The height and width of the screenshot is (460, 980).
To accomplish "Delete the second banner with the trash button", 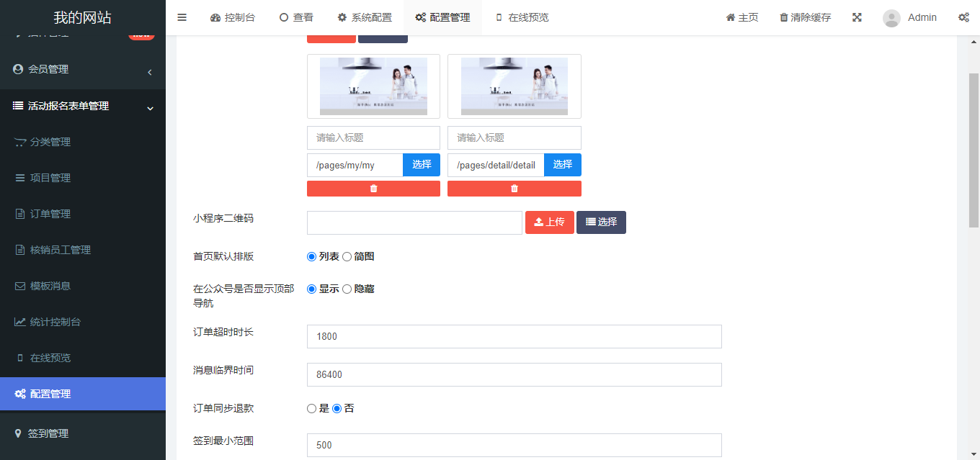I will click(x=514, y=189).
